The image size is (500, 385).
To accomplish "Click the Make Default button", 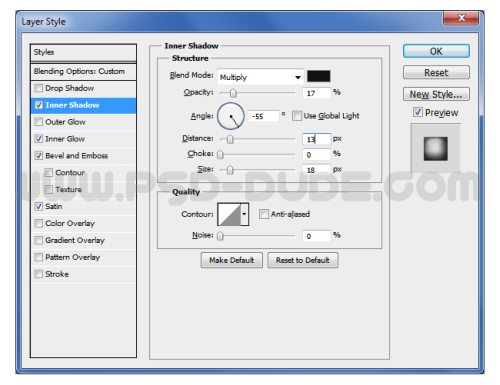I will click(231, 260).
